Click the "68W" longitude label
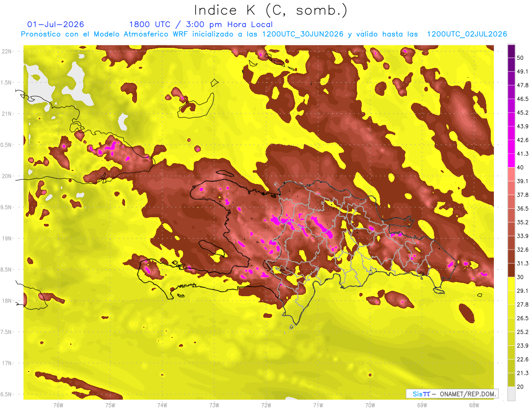532x411 pixels. click(x=474, y=405)
